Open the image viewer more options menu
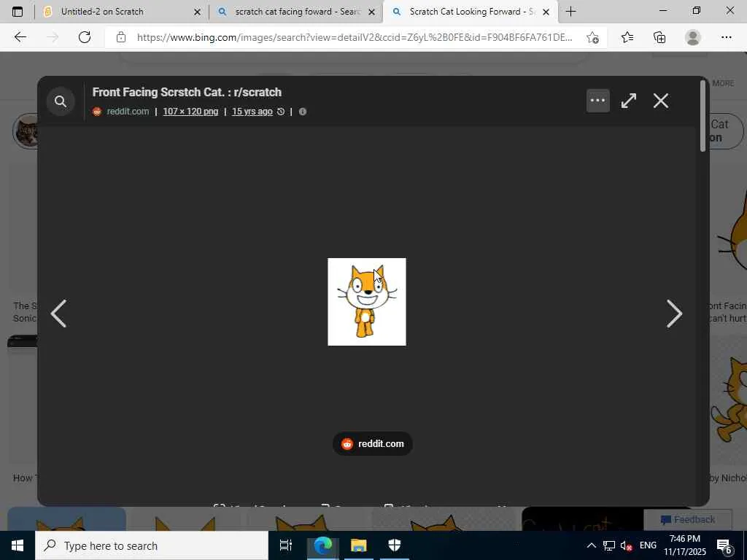747x560 pixels. [x=598, y=101]
